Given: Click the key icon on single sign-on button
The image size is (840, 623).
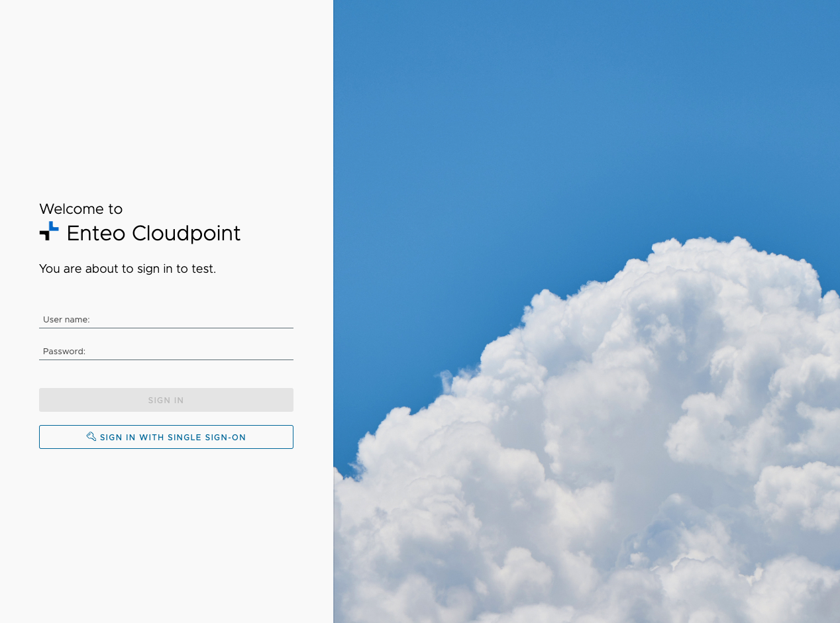Looking at the screenshot, I should click(x=91, y=437).
